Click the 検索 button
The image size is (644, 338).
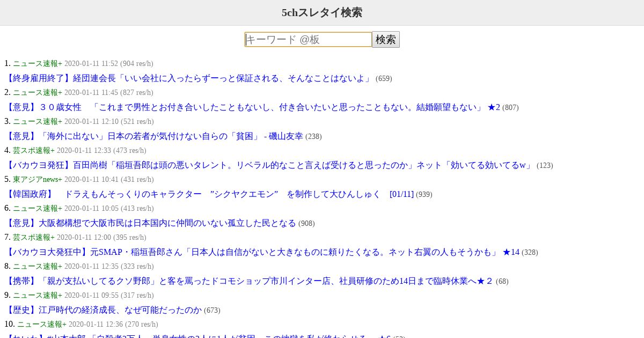click(x=386, y=39)
